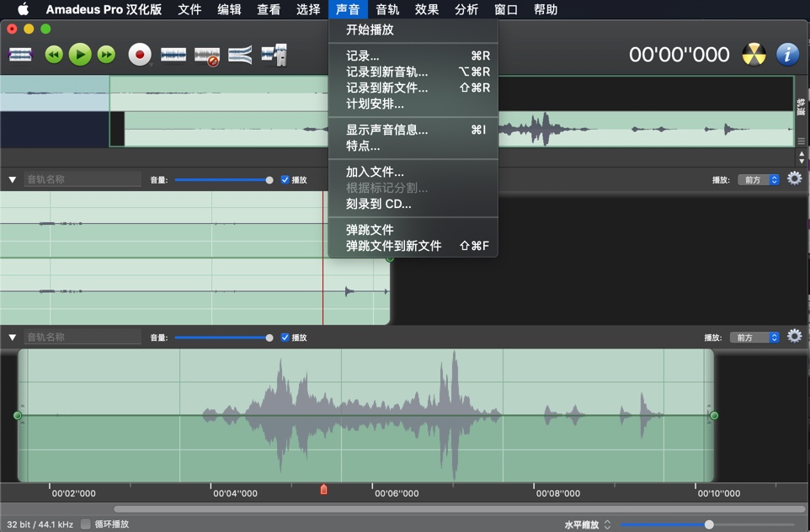Viewport: 810px width, 532px height.
Task: Click the waveform icon with red prohibited sign
Action: click(x=207, y=56)
